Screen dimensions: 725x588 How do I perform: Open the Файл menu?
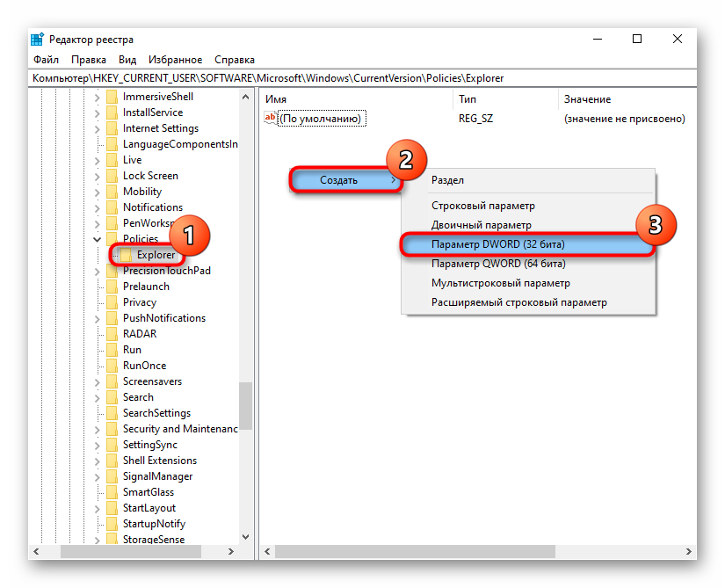click(46, 60)
